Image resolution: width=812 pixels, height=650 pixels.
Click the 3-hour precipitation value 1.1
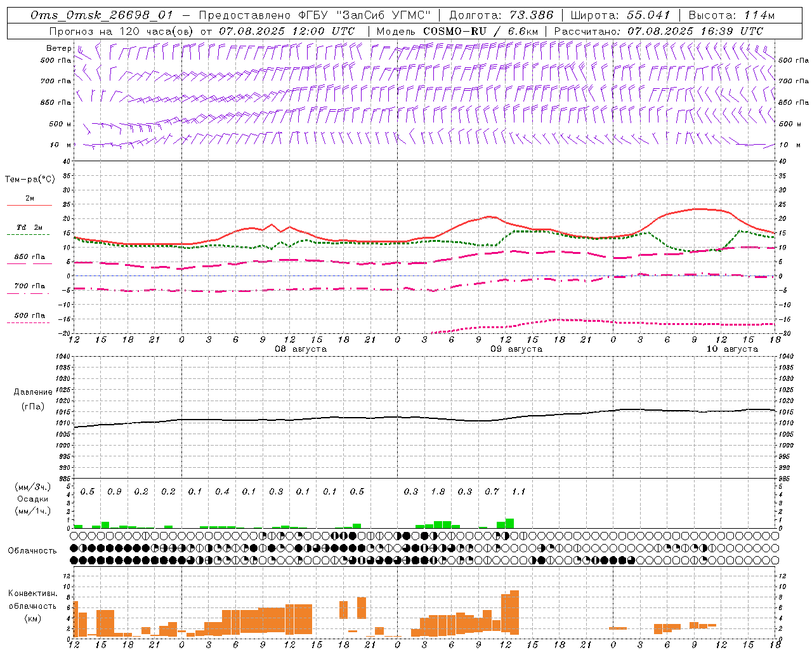518,491
